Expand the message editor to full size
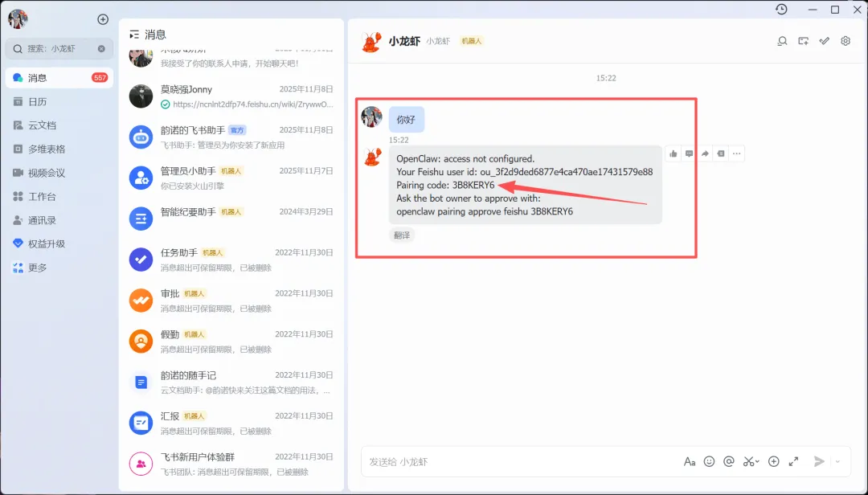868x495 pixels. pyautogui.click(x=794, y=461)
